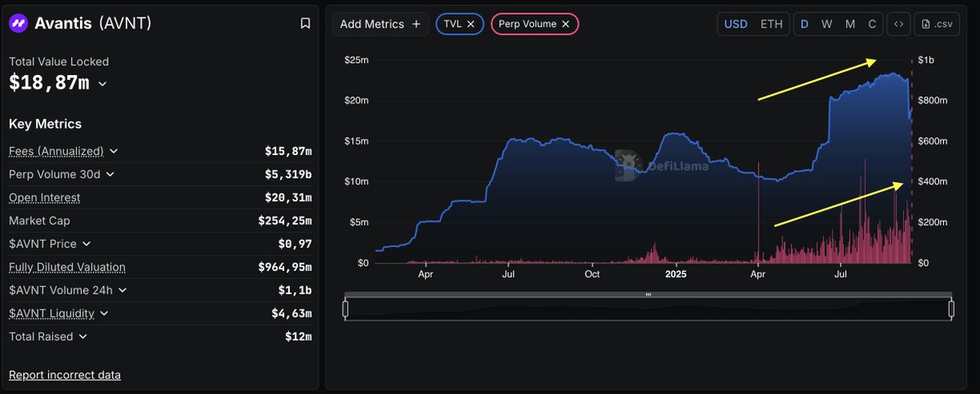This screenshot has height=394, width=980.
Task: Open the embed code icon
Action: point(898,24)
